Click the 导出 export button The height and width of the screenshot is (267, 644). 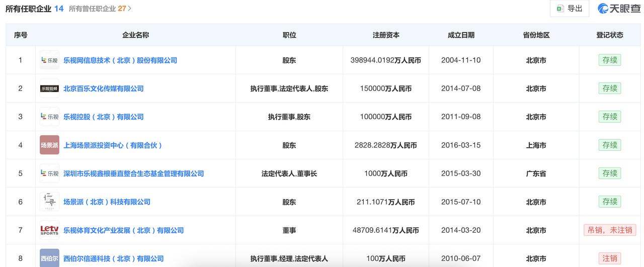click(569, 9)
